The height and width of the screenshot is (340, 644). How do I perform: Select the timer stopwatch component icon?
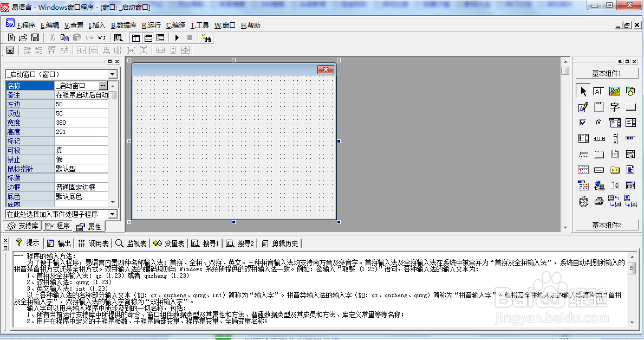click(583, 201)
